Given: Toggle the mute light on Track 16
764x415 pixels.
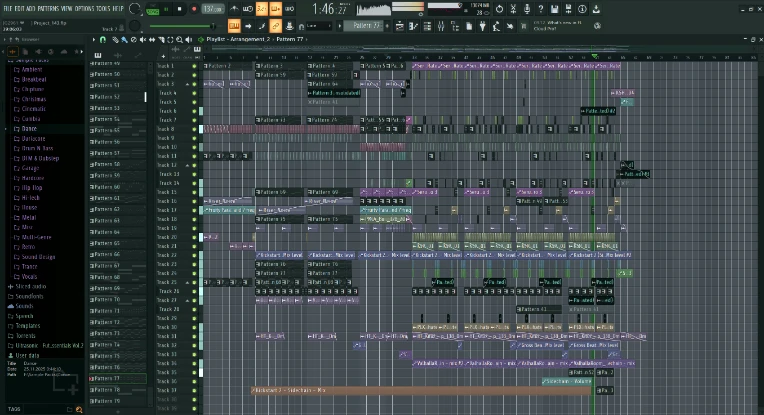Looking at the screenshot, I should (195, 201).
